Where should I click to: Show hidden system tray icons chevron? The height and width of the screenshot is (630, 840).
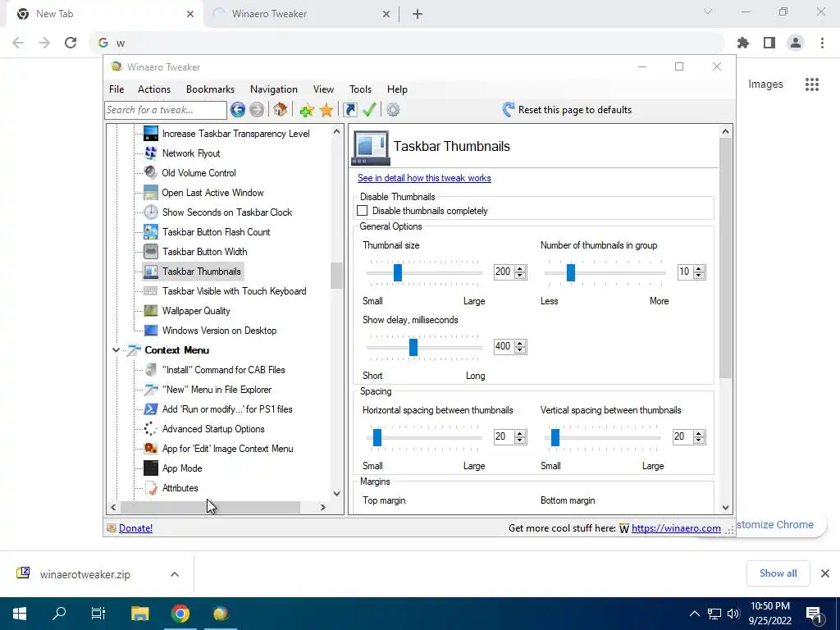click(694, 614)
